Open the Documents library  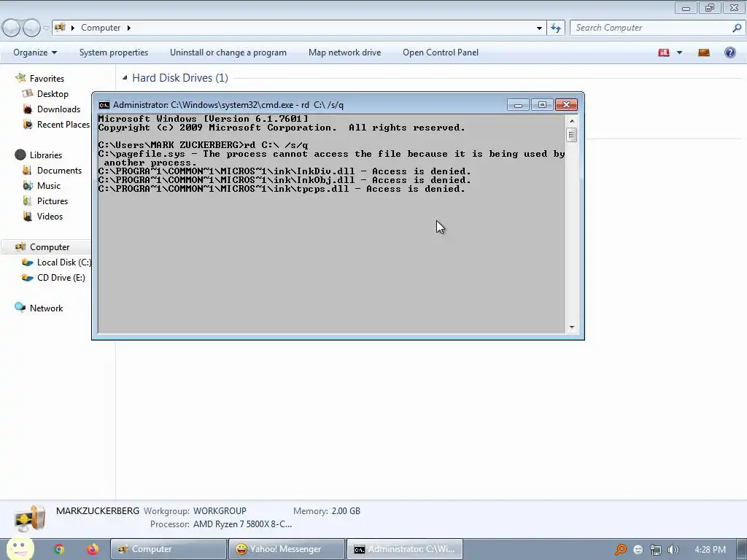point(59,171)
